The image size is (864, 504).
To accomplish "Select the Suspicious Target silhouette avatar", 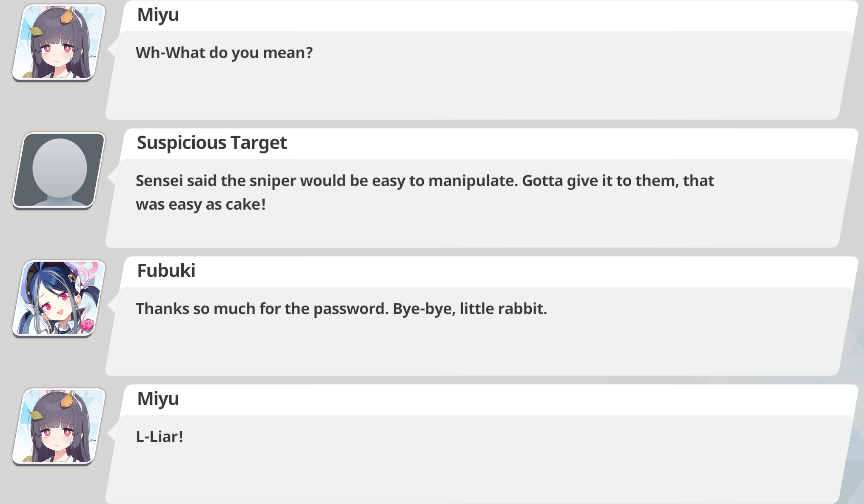I will 59,170.
